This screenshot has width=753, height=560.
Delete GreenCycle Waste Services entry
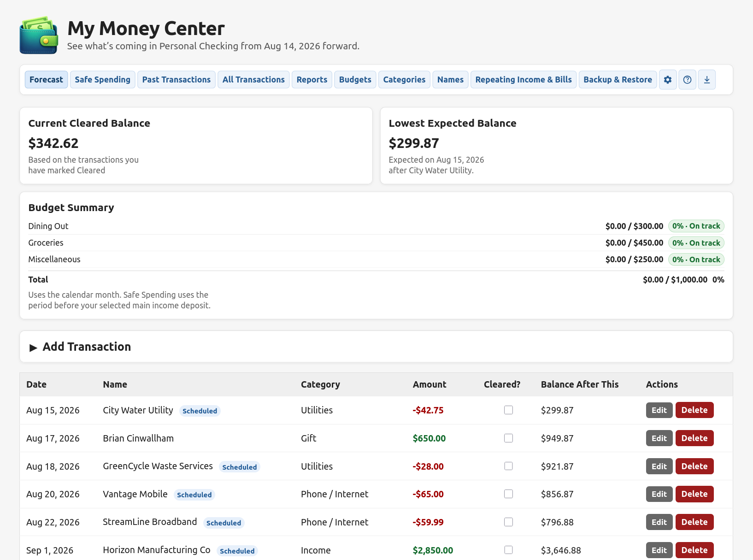tap(694, 466)
